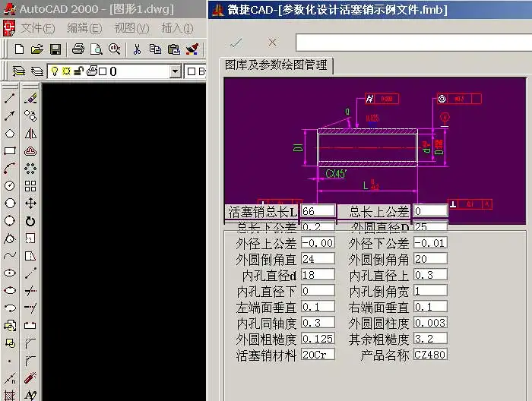The image size is (532, 401).
Task: Click the 活塞销总长L label button
Action: pyautogui.click(x=261, y=212)
